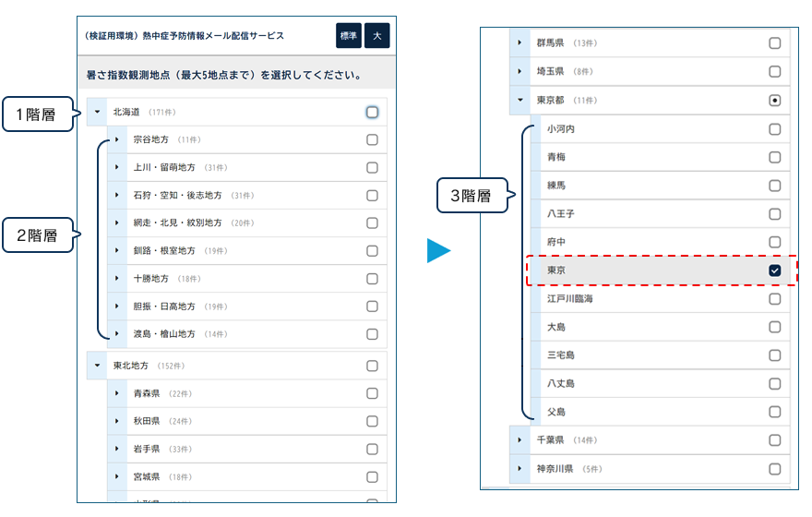Collapse the 北海道 region arrow

(x=97, y=113)
